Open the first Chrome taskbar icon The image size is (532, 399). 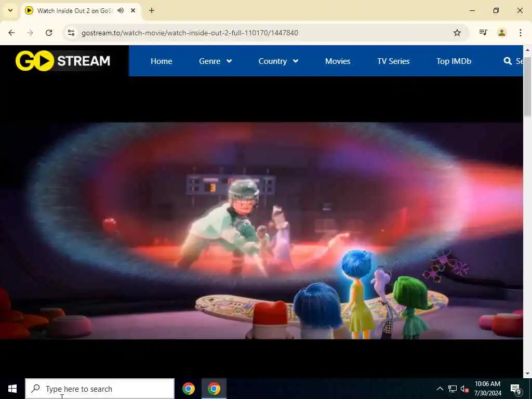[188, 389]
